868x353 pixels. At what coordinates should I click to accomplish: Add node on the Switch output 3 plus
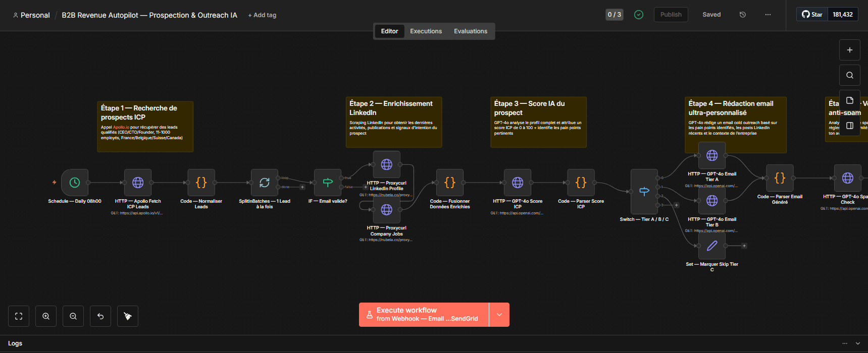coord(677,205)
